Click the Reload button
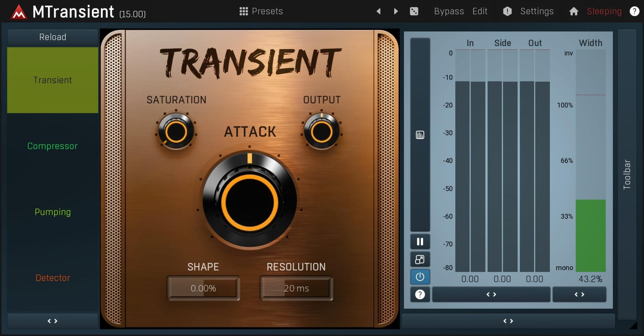This screenshot has height=336, width=644. pyautogui.click(x=52, y=37)
